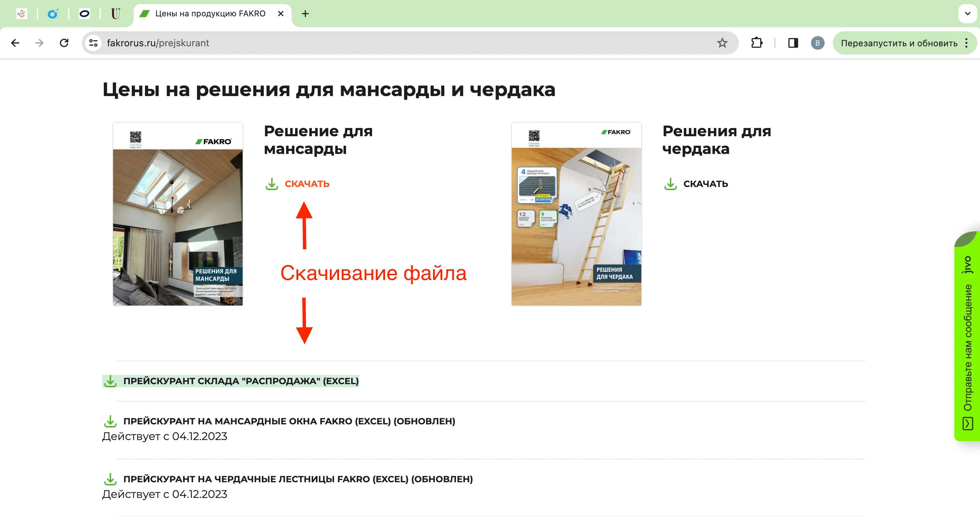This screenshot has height=517, width=980.
Task: Open the browser extensions puzzle icon
Action: (x=757, y=43)
